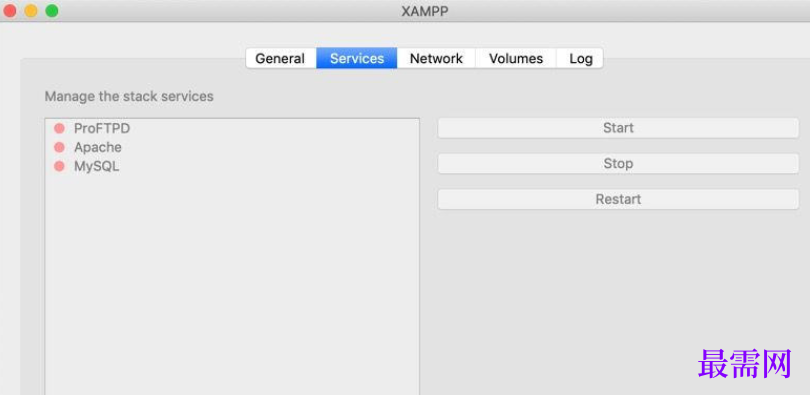Select the Services tab

[357, 58]
